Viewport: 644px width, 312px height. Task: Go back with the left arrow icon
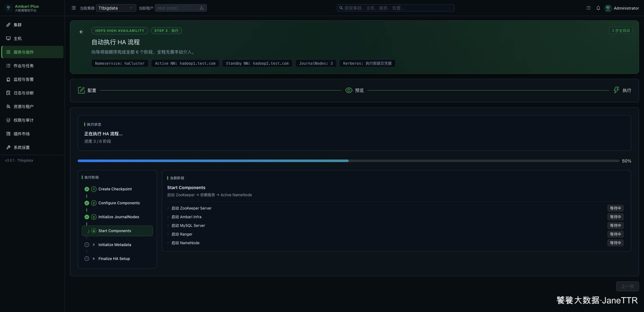coord(81,32)
